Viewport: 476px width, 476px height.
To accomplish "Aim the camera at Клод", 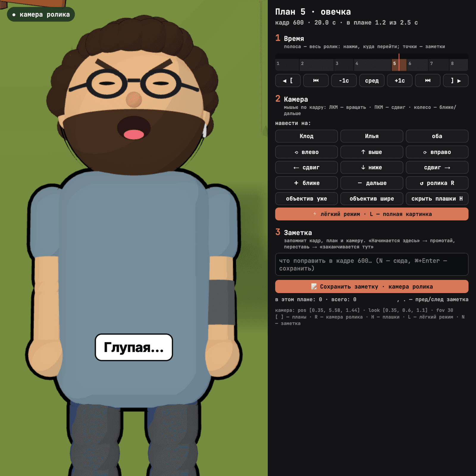I will click(x=306, y=136).
